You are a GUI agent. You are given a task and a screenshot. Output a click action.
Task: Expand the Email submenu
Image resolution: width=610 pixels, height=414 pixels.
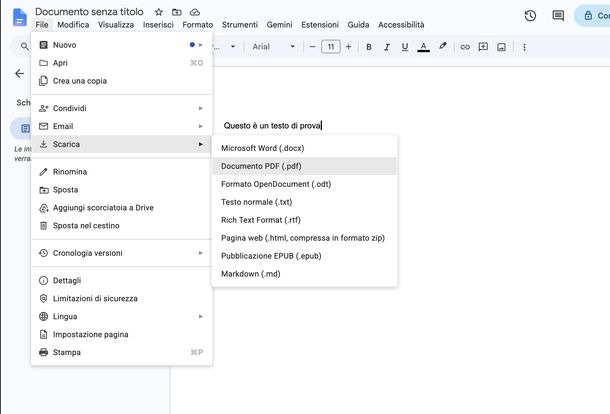(121, 126)
